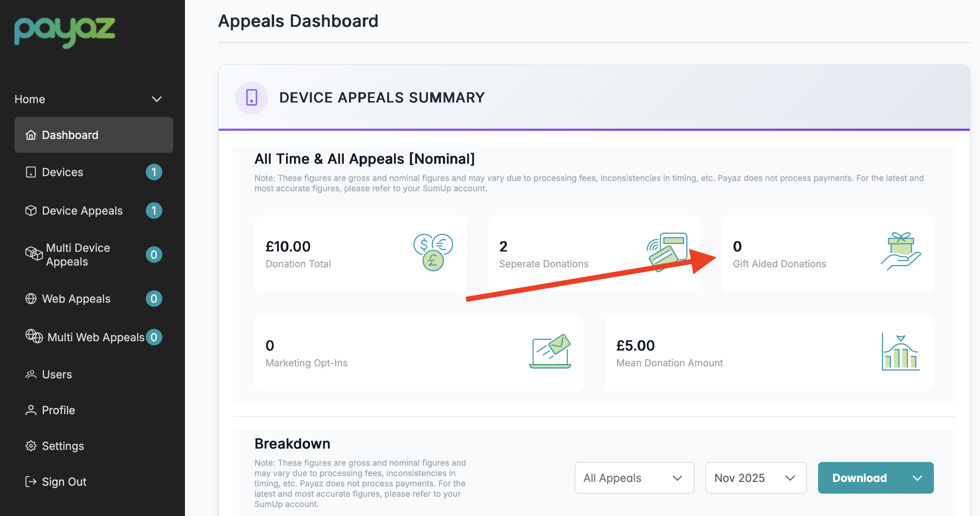Click the Gift Aided Donations gift icon
The image size is (980, 516).
(901, 251)
